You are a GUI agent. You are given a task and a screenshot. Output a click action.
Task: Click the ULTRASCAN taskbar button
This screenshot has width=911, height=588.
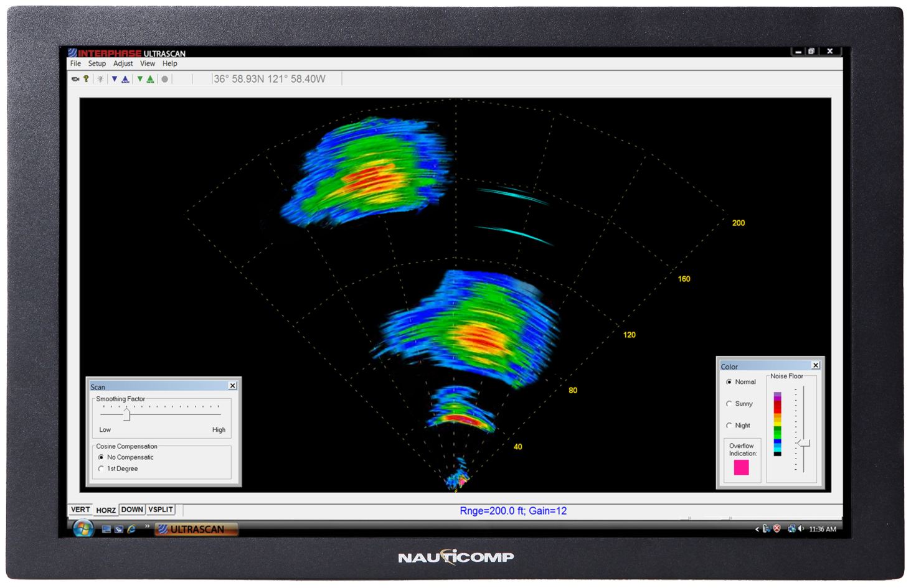click(196, 530)
